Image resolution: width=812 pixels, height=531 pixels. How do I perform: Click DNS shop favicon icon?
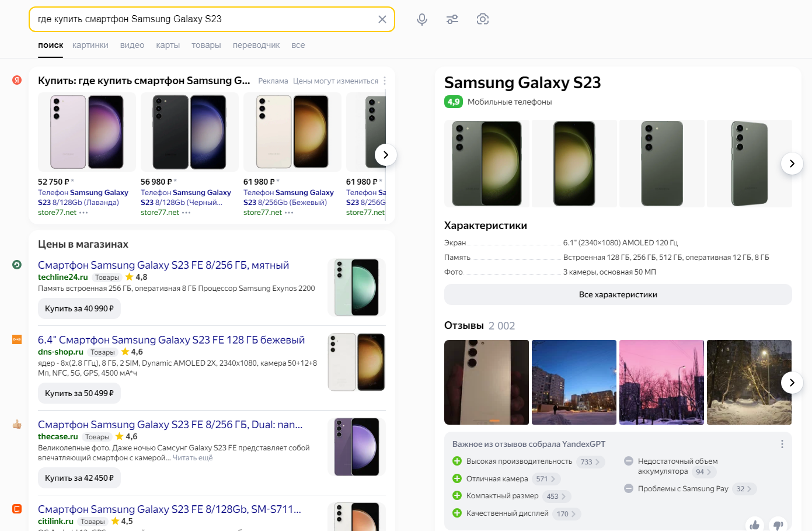point(17,339)
